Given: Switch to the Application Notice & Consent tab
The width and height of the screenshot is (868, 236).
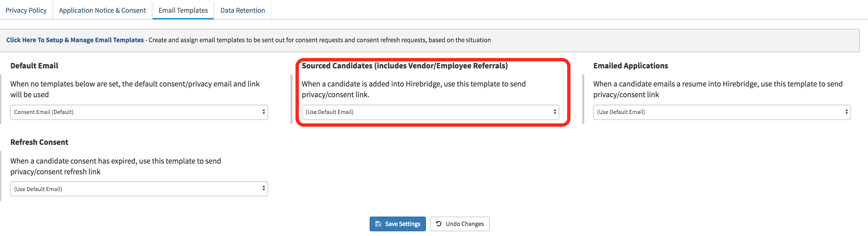Looking at the screenshot, I should point(102,10).
